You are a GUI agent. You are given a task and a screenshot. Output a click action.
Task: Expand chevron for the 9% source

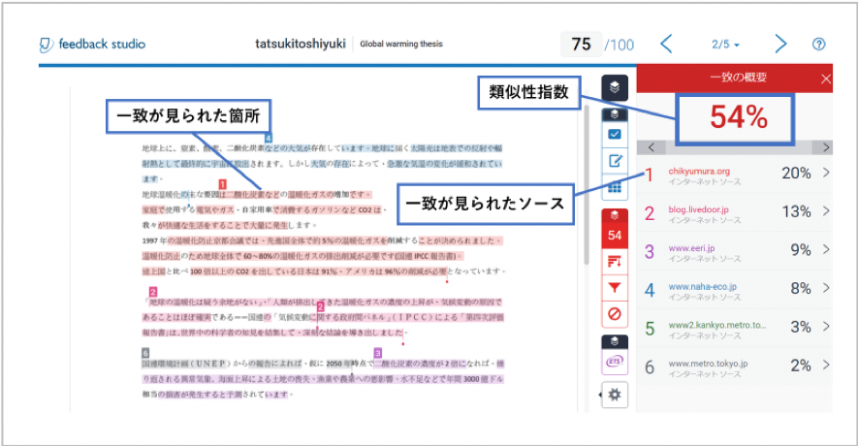826,249
